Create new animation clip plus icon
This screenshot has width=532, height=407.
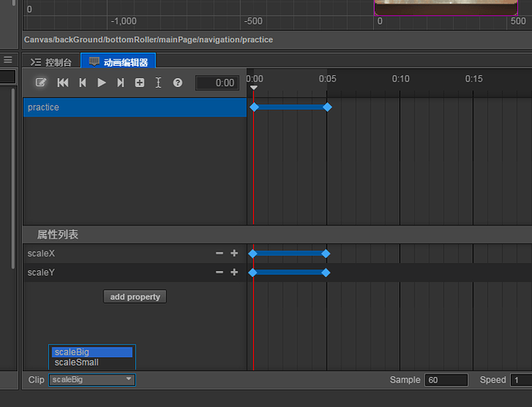point(139,83)
